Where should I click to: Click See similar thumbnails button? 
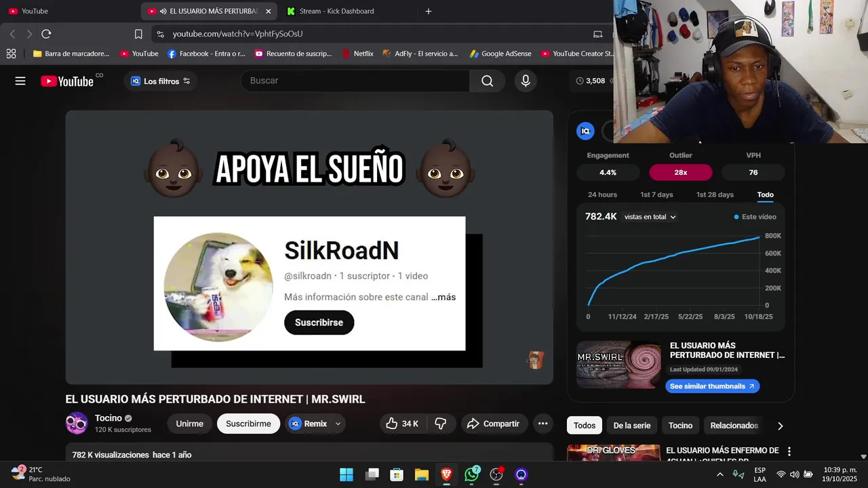(712, 386)
